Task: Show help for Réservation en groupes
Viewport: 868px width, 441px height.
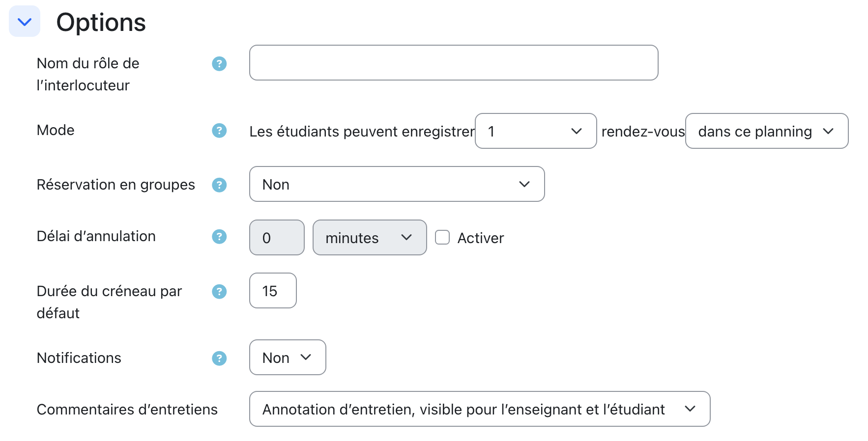Action: pyautogui.click(x=219, y=185)
